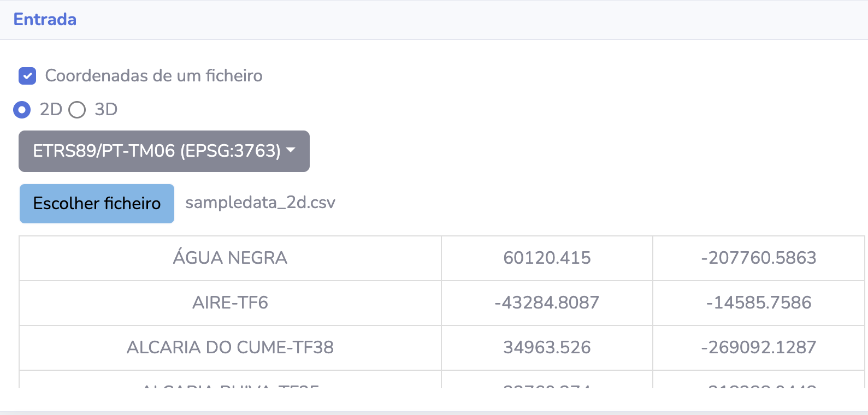Image resolution: width=868 pixels, height=415 pixels.
Task: Uncheck the Coordenadas de um ficheiro checkbox
Action: [x=27, y=76]
